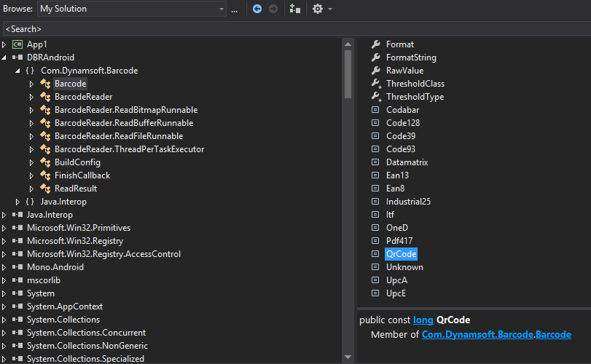
Task: Click the namespace braces icon for Java.Interop
Action: point(30,202)
